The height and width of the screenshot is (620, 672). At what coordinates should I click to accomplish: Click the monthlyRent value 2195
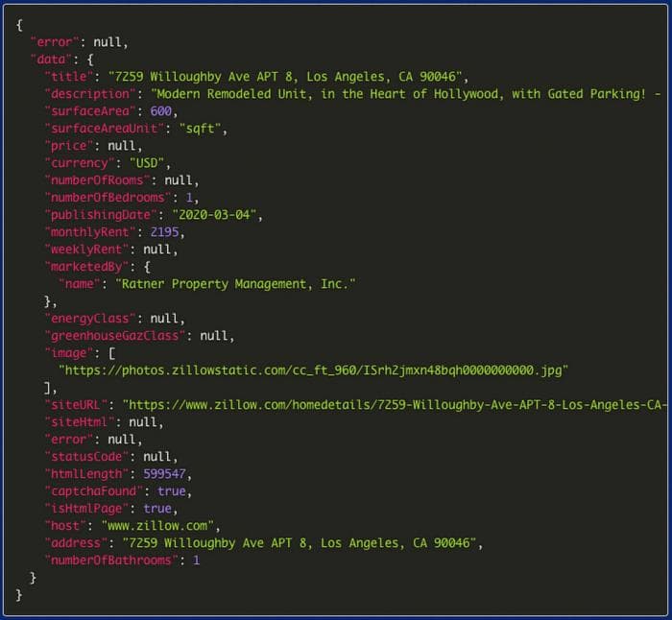pyautogui.click(x=166, y=232)
